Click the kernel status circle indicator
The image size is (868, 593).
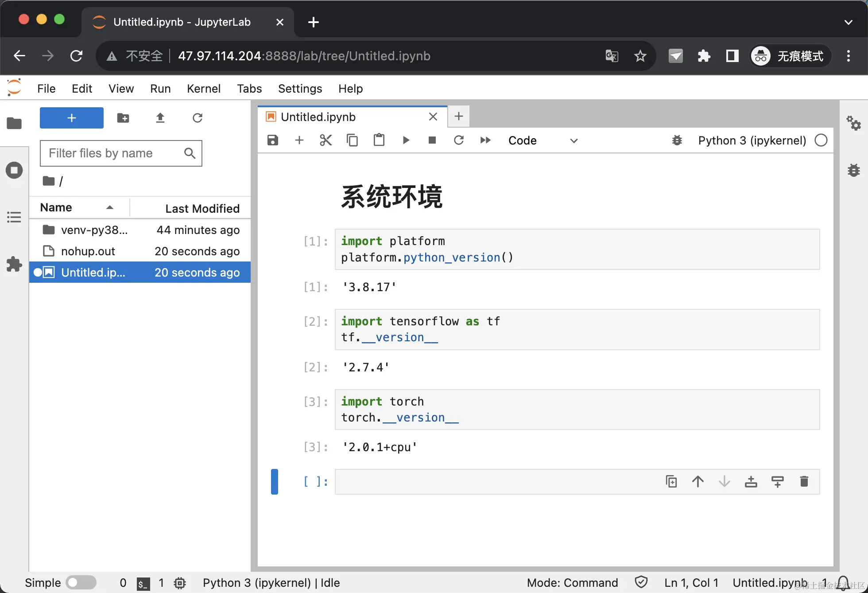[x=821, y=140]
